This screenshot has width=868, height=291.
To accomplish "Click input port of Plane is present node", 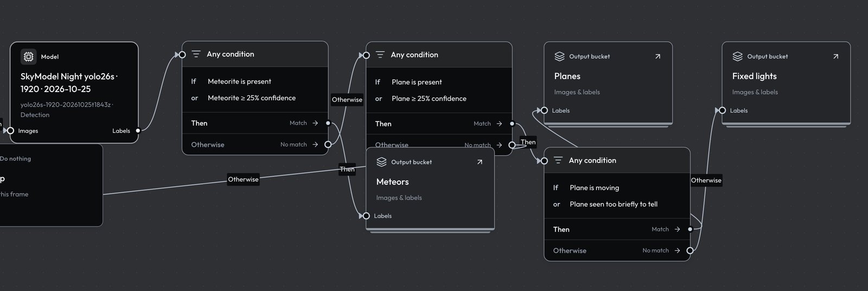I will (366, 55).
